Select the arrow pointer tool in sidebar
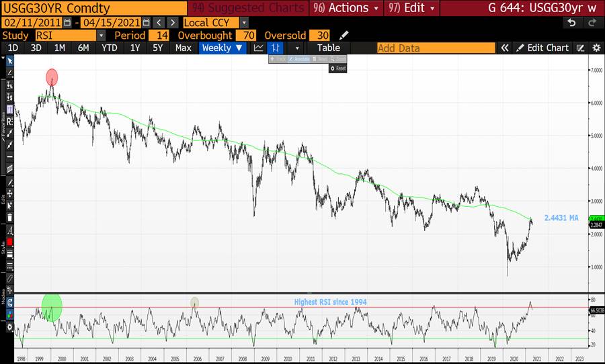 (9, 61)
